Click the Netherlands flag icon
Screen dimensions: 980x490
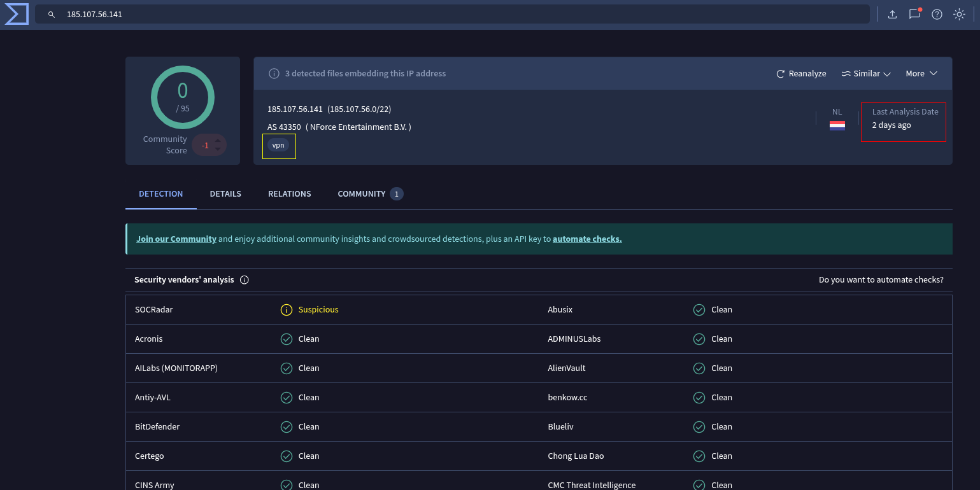click(x=837, y=125)
